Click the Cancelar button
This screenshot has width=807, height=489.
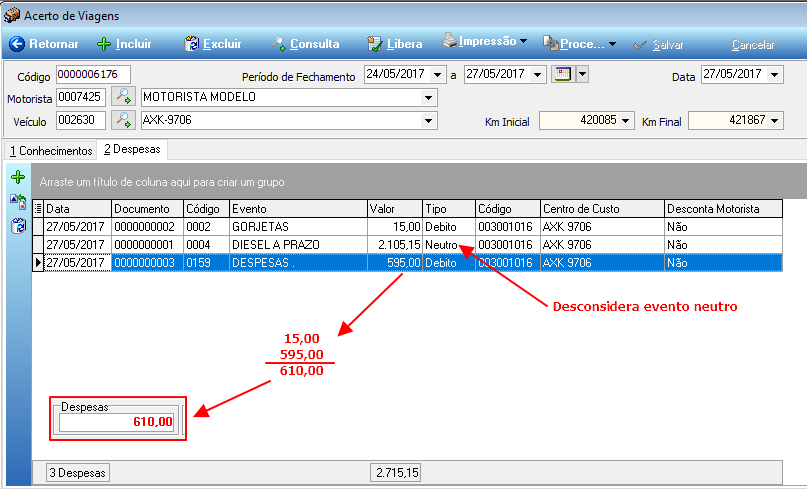753,45
